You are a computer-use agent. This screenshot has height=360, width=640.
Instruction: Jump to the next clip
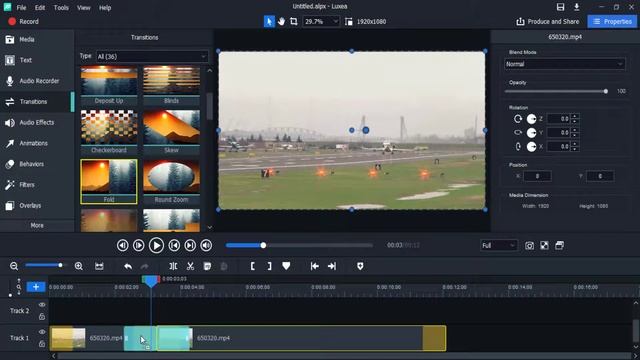tap(190, 245)
